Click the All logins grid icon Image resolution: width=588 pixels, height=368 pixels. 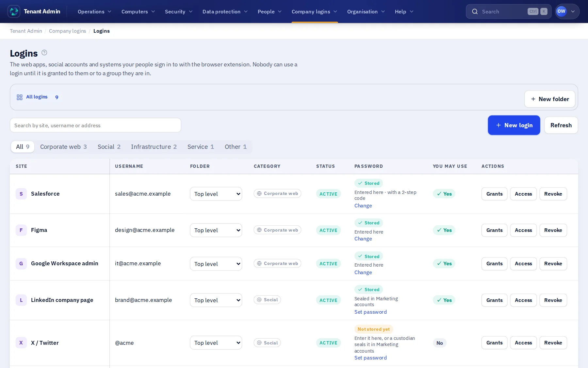coord(20,97)
